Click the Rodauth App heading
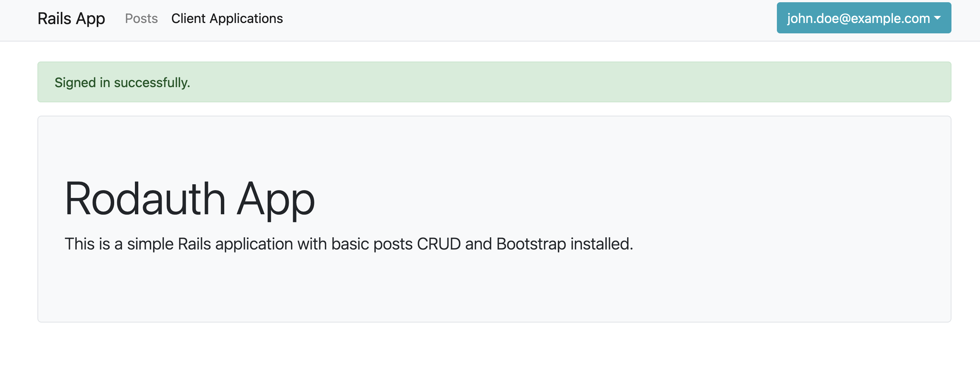This screenshot has height=367, width=980. (189, 199)
